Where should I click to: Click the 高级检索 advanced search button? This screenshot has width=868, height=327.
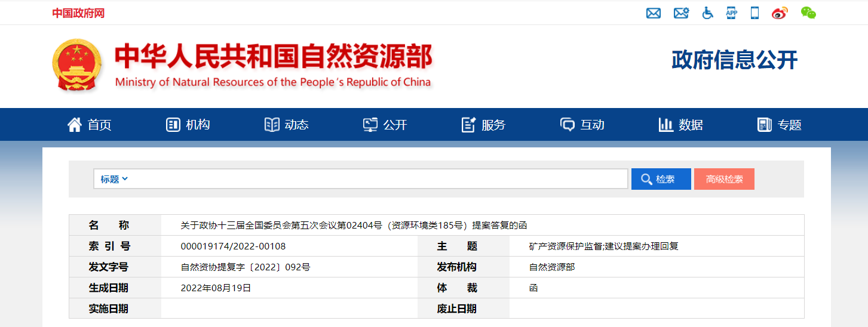point(724,179)
